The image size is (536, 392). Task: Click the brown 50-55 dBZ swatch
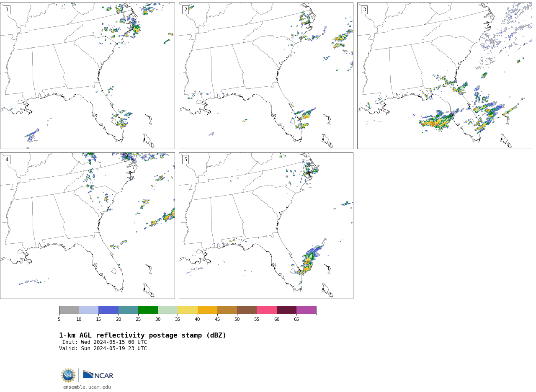pyautogui.click(x=247, y=310)
